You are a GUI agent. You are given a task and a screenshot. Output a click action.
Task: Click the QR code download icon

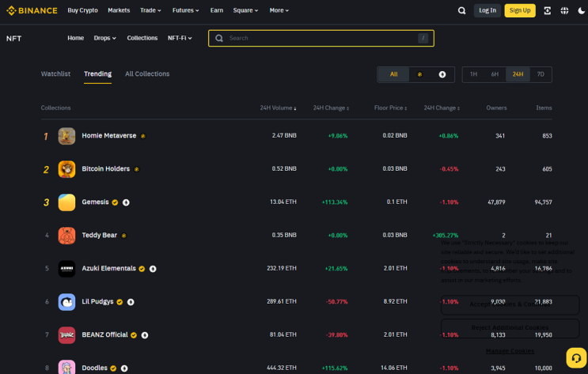click(547, 10)
